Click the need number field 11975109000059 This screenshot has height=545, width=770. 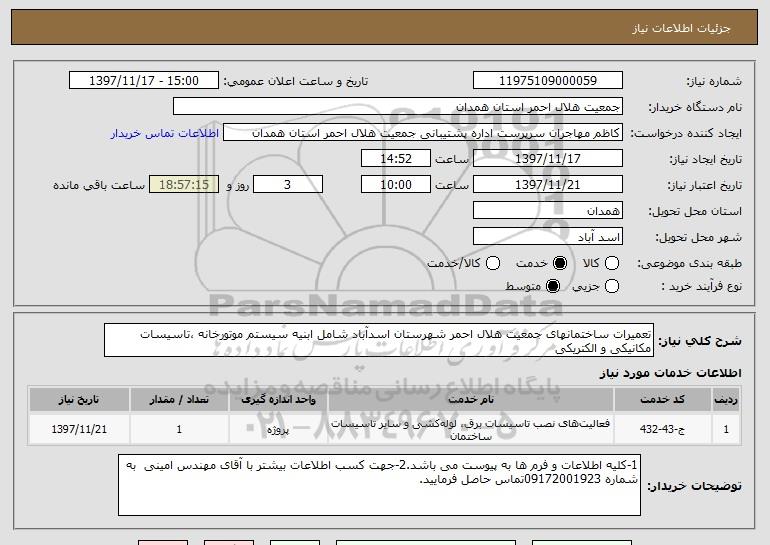pyautogui.click(x=548, y=81)
